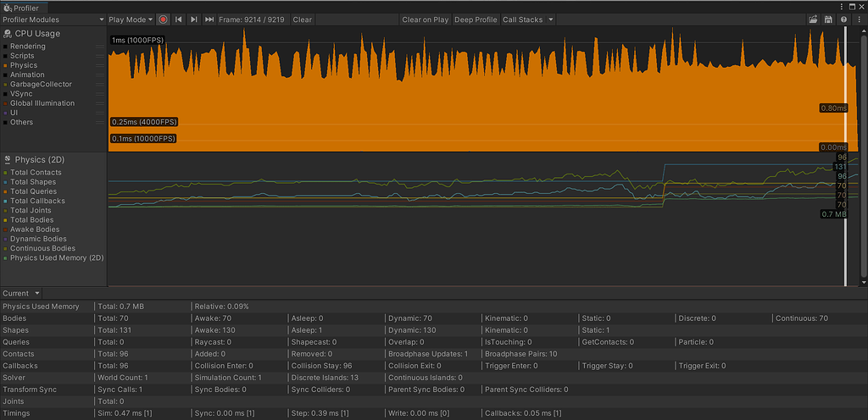This screenshot has height=420, width=868.
Task: Click the red Record profiling button
Action: coord(163,19)
